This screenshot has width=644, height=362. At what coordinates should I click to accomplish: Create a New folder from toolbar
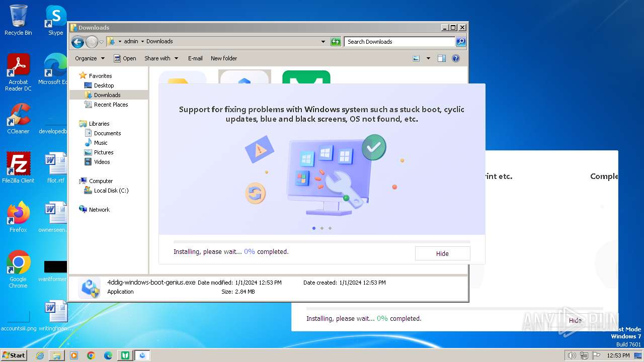tap(224, 58)
